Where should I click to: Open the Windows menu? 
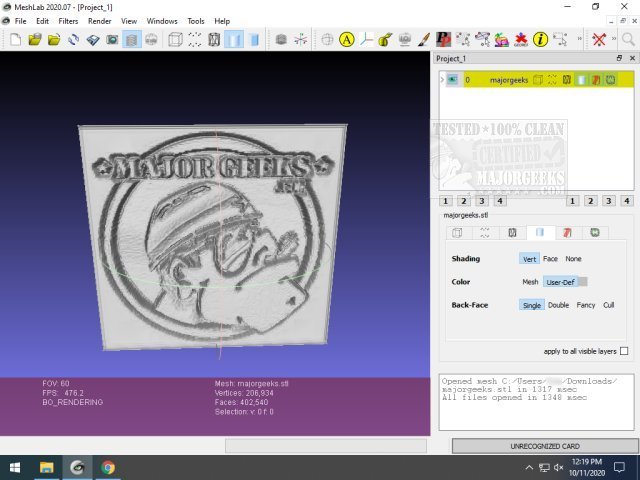(x=162, y=21)
